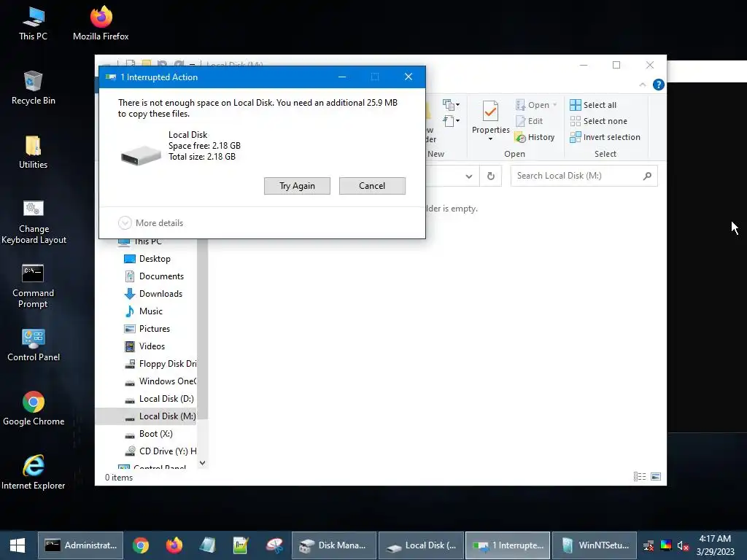This screenshot has height=560, width=747.
Task: Switch to Administrator command prompt taskbar button
Action: (80, 545)
